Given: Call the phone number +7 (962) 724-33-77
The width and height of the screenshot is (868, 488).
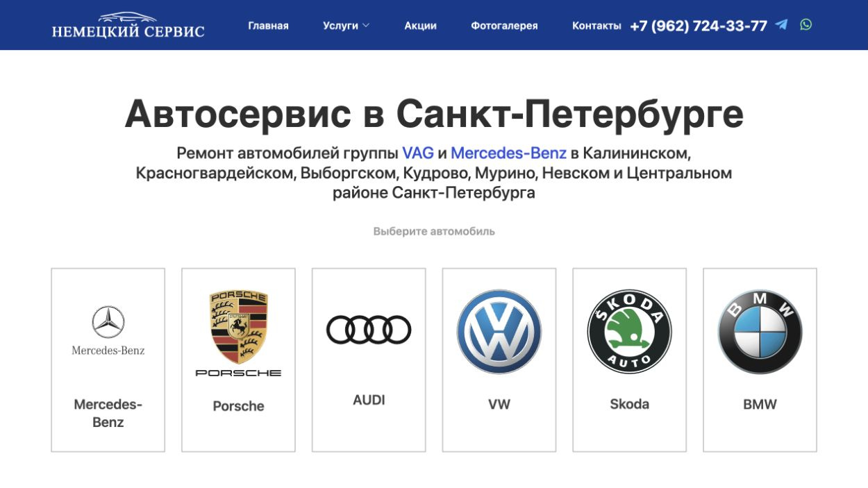Looking at the screenshot, I should click(699, 26).
